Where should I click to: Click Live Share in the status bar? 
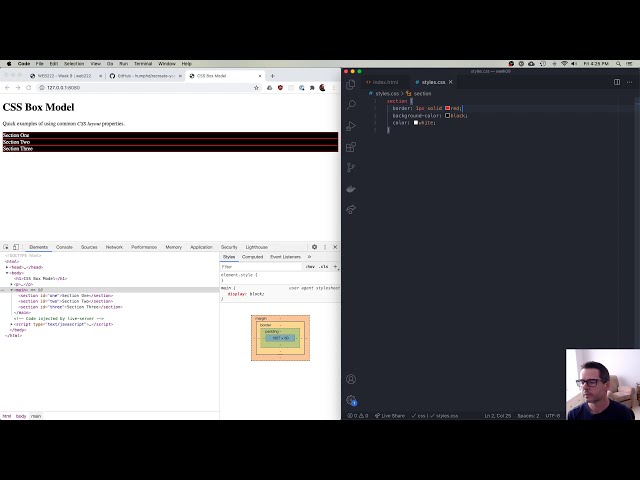390,416
